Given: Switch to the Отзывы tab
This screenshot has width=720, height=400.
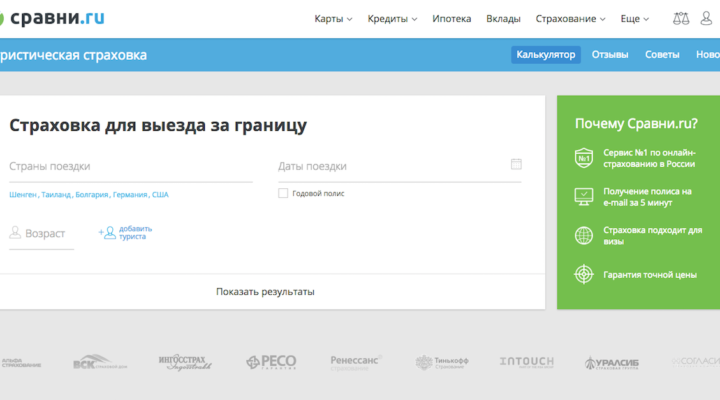Looking at the screenshot, I should (x=610, y=55).
